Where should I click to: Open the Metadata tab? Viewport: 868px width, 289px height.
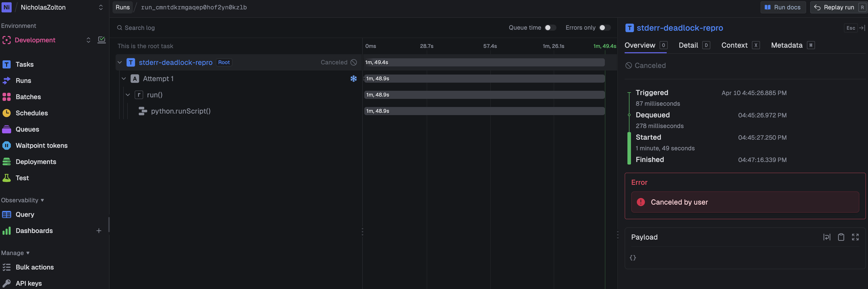click(786, 45)
